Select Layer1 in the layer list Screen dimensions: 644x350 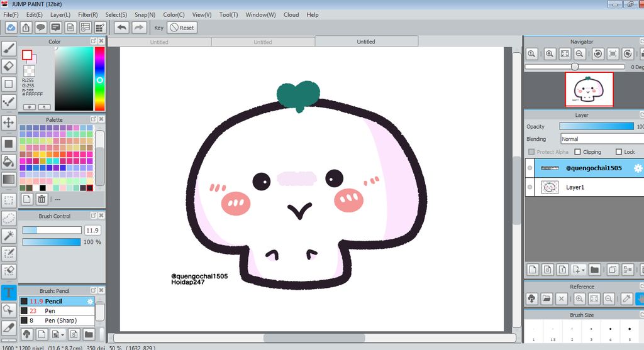(589, 187)
